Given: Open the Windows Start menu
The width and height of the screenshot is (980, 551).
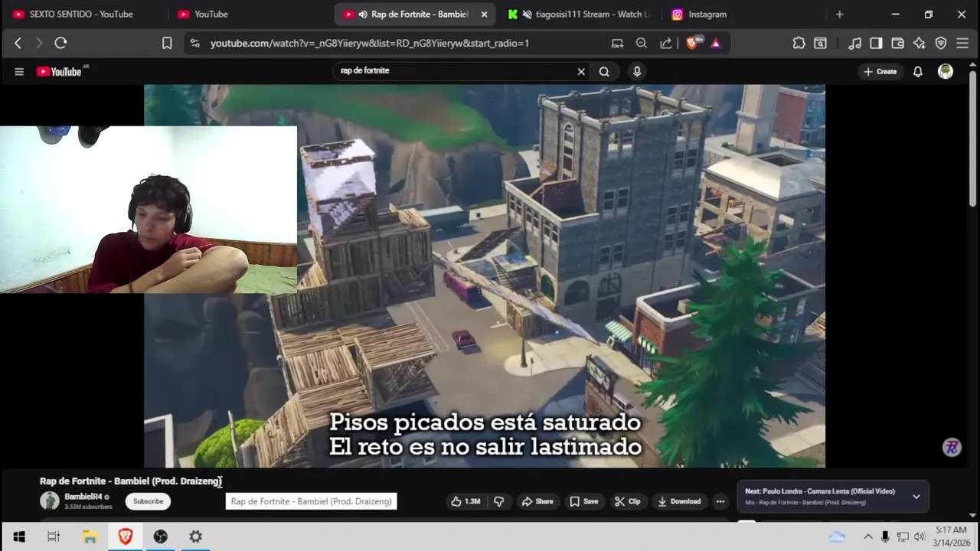Looking at the screenshot, I should pyautogui.click(x=18, y=536).
